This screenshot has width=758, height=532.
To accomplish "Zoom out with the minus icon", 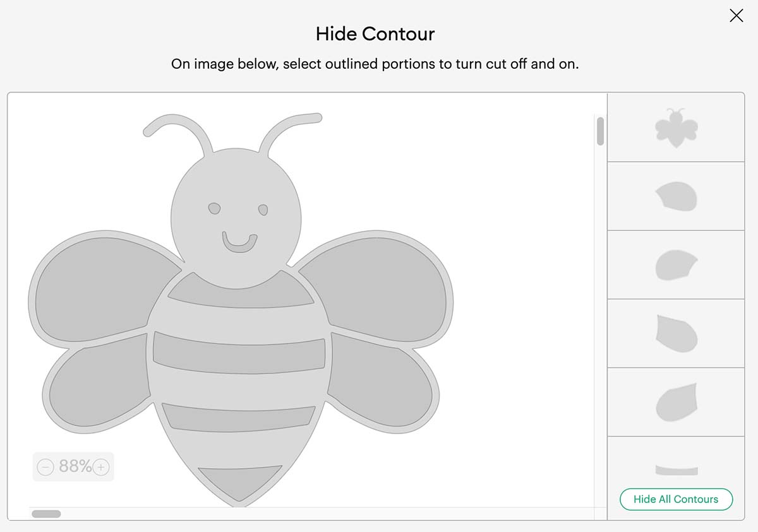I will [45, 467].
